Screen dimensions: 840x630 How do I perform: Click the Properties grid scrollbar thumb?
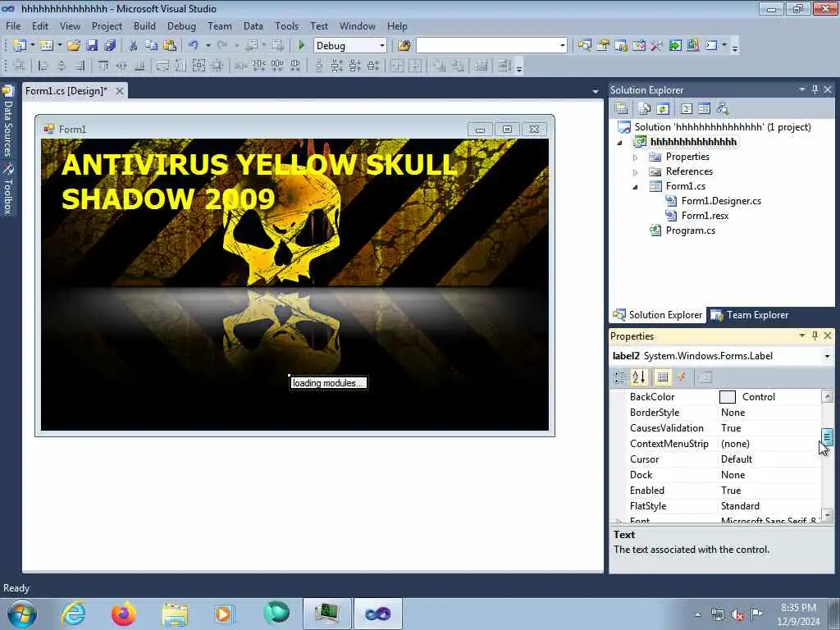point(827,436)
